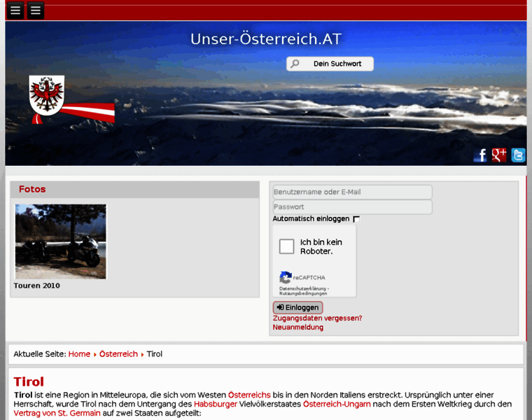This screenshot has width=532, height=420.
Task: Click the Fotos module heading
Action: pyautogui.click(x=32, y=189)
